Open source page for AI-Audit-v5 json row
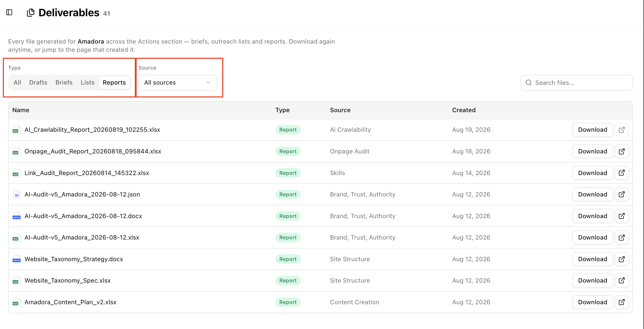Image resolution: width=644 pixels, height=329 pixels. [x=622, y=194]
